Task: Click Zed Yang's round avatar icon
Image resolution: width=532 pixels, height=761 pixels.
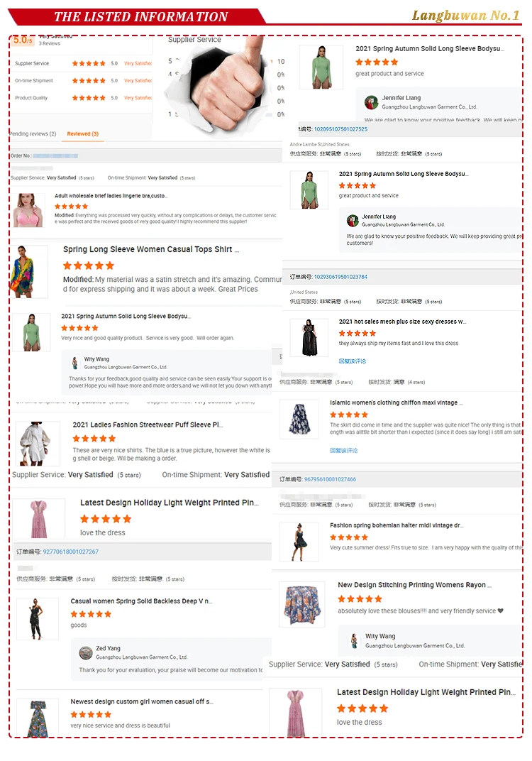Action: [86, 653]
